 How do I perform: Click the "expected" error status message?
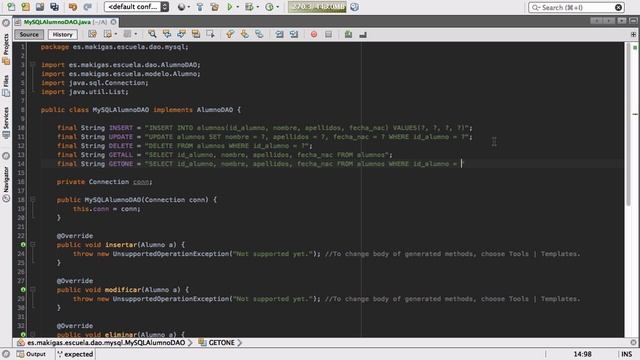(76, 354)
